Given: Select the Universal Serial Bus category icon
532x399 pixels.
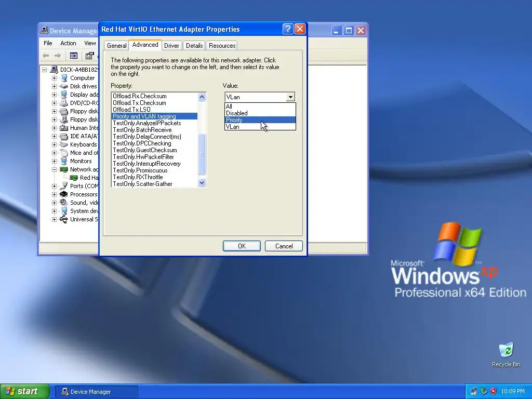Looking at the screenshot, I should (x=64, y=219).
